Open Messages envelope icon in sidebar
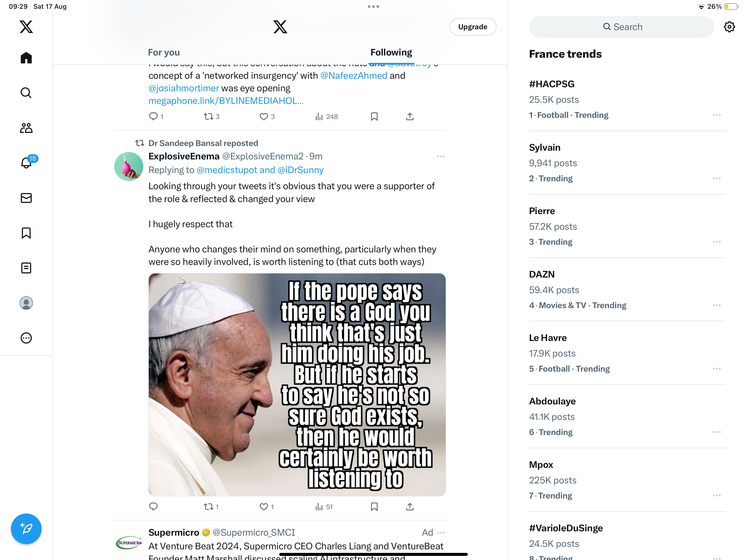747x560 pixels. (x=26, y=198)
